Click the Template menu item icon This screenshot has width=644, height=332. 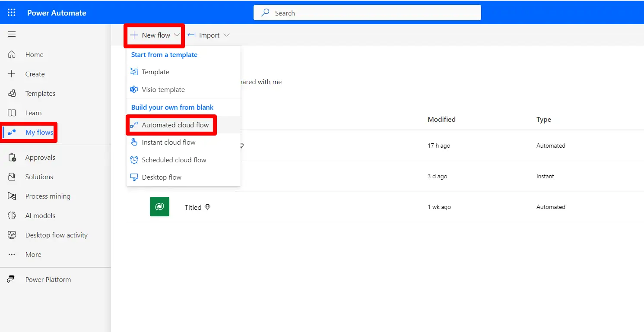coord(134,72)
